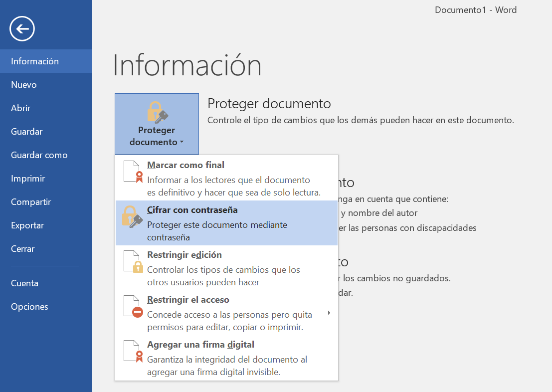Viewport: 552px width, 392px height.
Task: Click Guardar in the backstage menu
Action: click(27, 132)
